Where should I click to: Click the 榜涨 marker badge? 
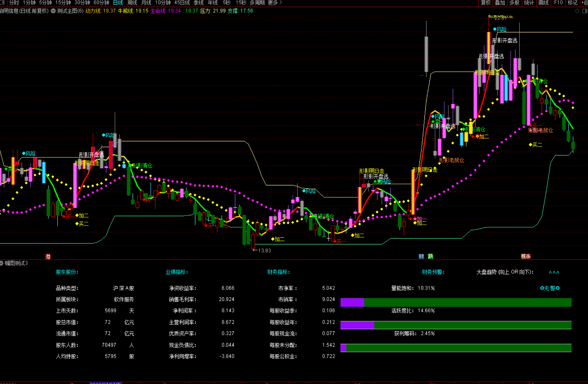pyautogui.click(x=526, y=256)
